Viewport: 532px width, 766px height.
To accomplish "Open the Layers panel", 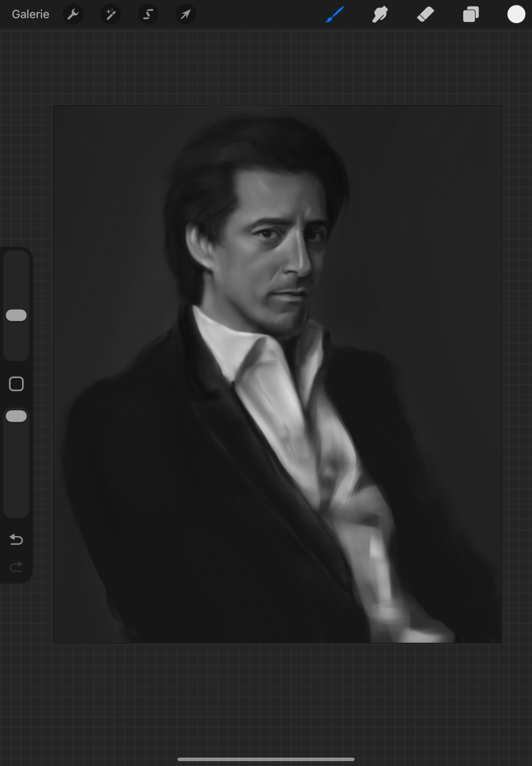I will (x=471, y=15).
